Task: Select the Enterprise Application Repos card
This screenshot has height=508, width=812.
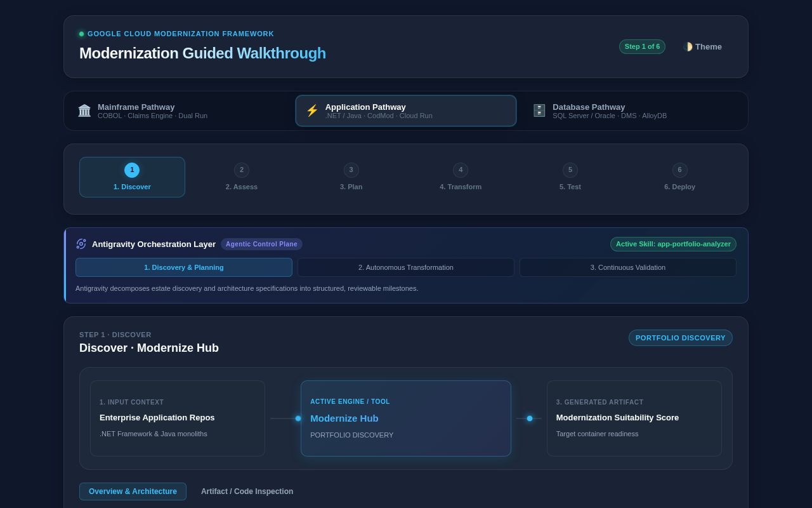Action: (178, 418)
